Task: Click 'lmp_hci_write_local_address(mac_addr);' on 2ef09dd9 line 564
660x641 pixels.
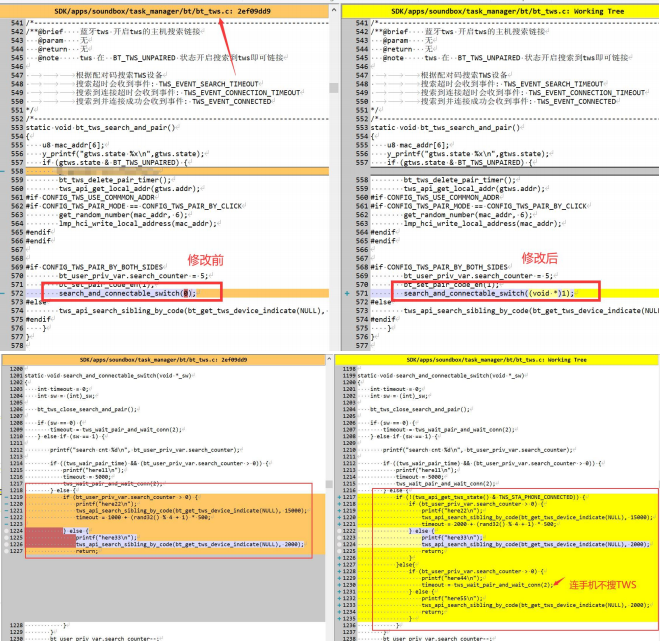Action: pos(138,223)
